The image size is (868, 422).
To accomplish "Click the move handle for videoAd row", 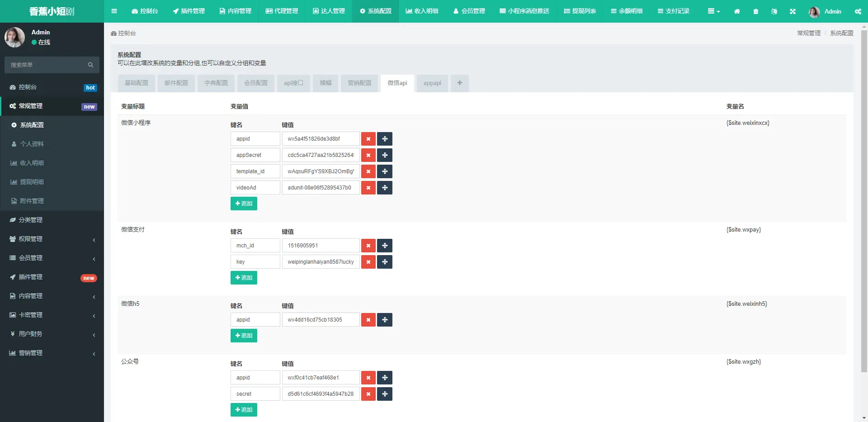I will click(385, 188).
